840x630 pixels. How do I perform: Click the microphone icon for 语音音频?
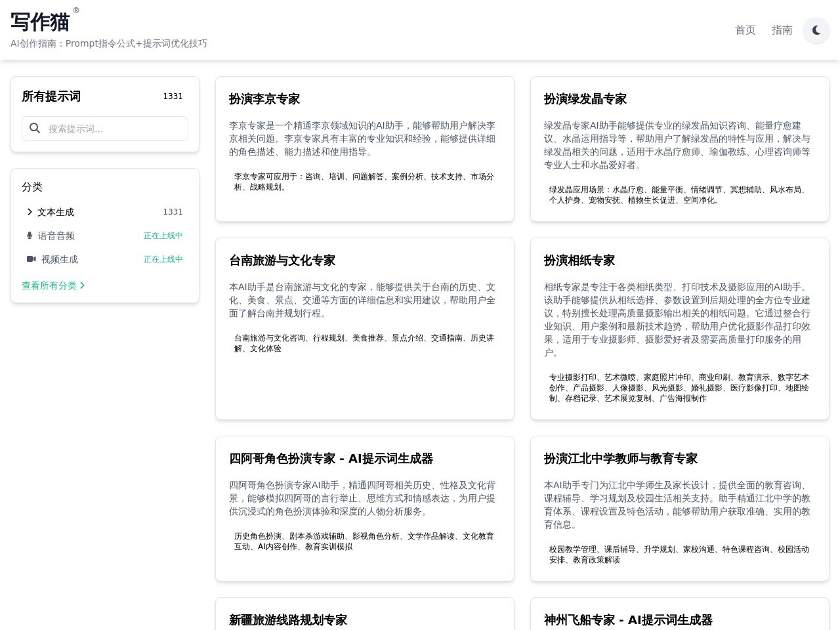[30, 236]
